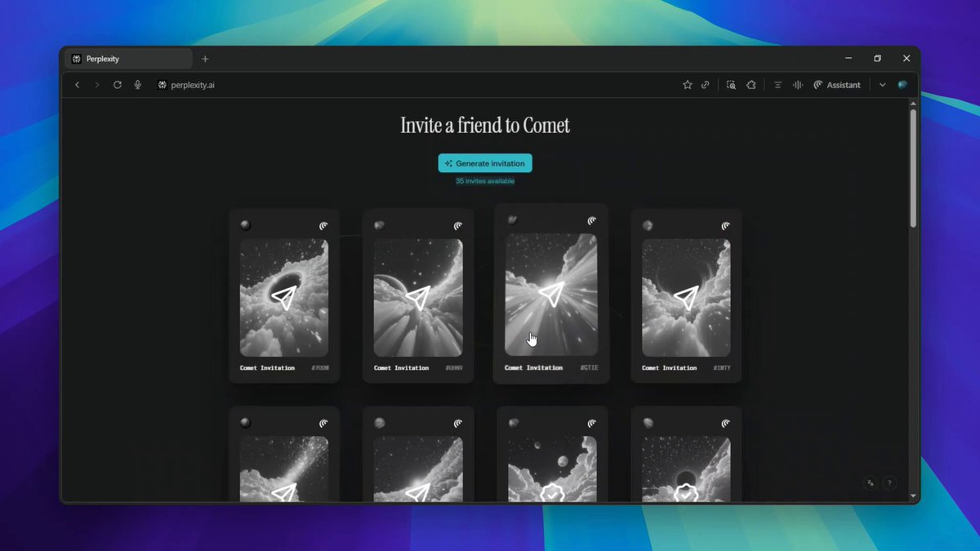Click the checkmark badge on second-row third card
This screenshot has width=980, height=551.
coord(552,493)
